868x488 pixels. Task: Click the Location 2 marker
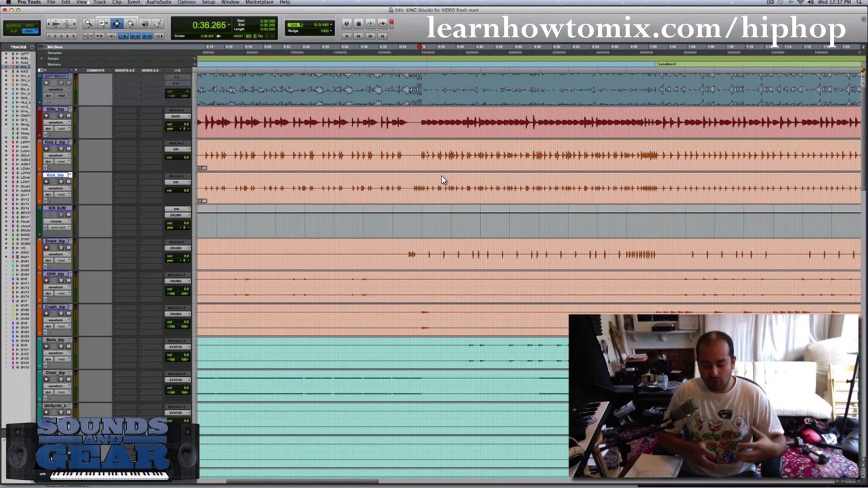click(665, 64)
